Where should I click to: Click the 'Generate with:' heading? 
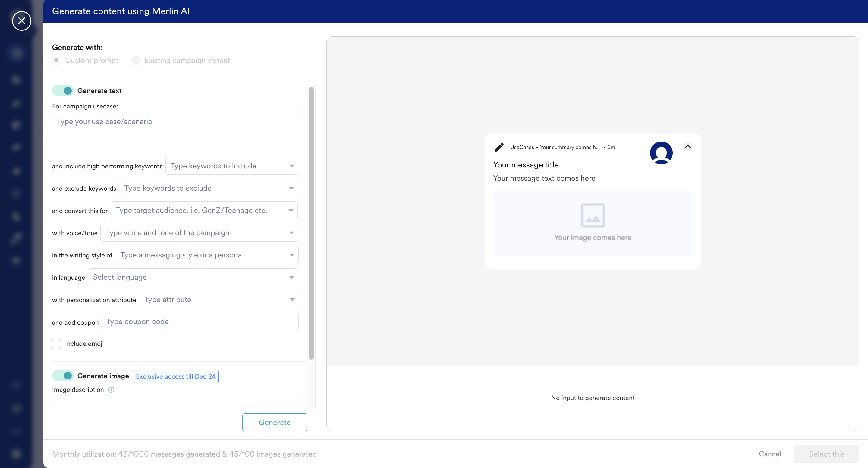77,48
